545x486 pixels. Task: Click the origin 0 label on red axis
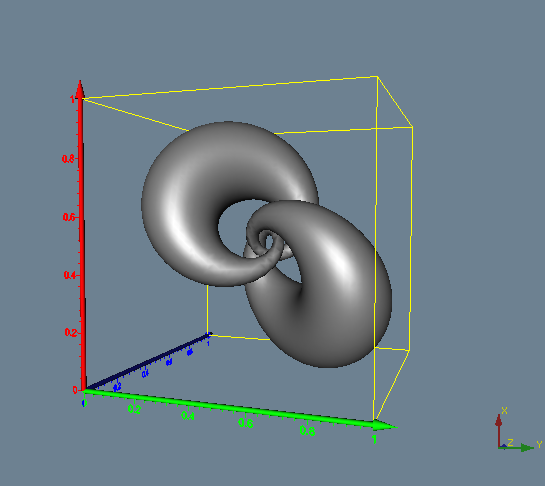pos(75,390)
